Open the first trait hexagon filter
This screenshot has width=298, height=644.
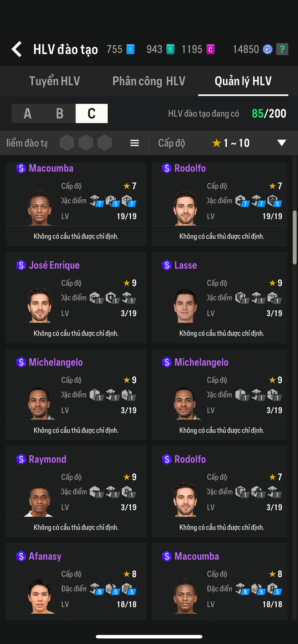[x=67, y=143]
